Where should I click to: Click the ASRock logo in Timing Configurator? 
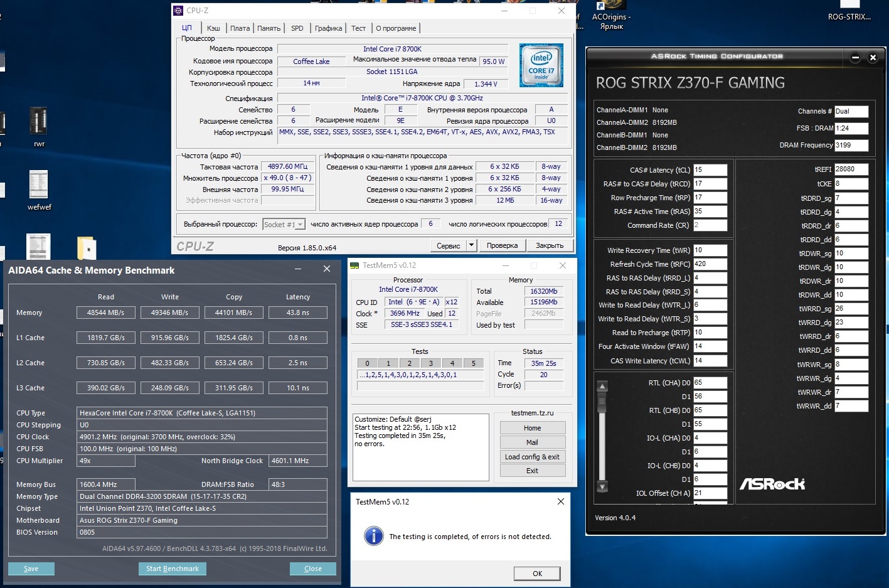(x=772, y=484)
